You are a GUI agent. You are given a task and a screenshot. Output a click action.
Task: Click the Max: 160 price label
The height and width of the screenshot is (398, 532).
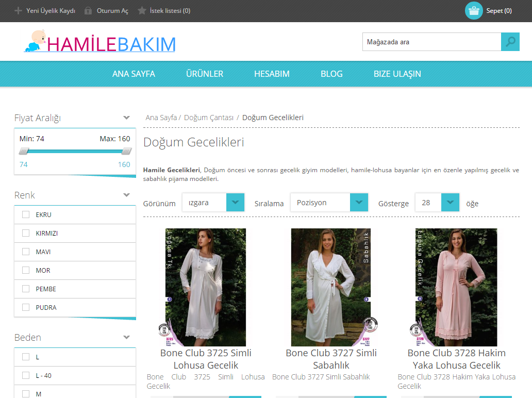pyautogui.click(x=115, y=139)
